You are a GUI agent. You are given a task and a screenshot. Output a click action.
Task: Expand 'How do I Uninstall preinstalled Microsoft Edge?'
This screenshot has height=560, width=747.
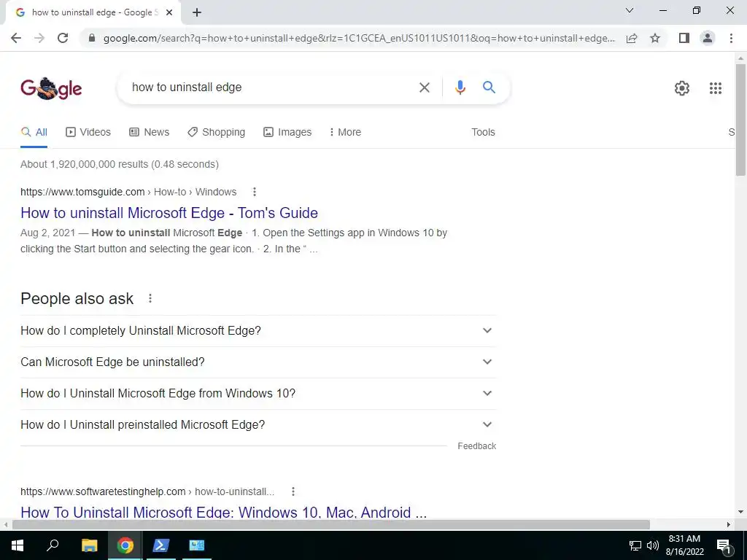258,425
